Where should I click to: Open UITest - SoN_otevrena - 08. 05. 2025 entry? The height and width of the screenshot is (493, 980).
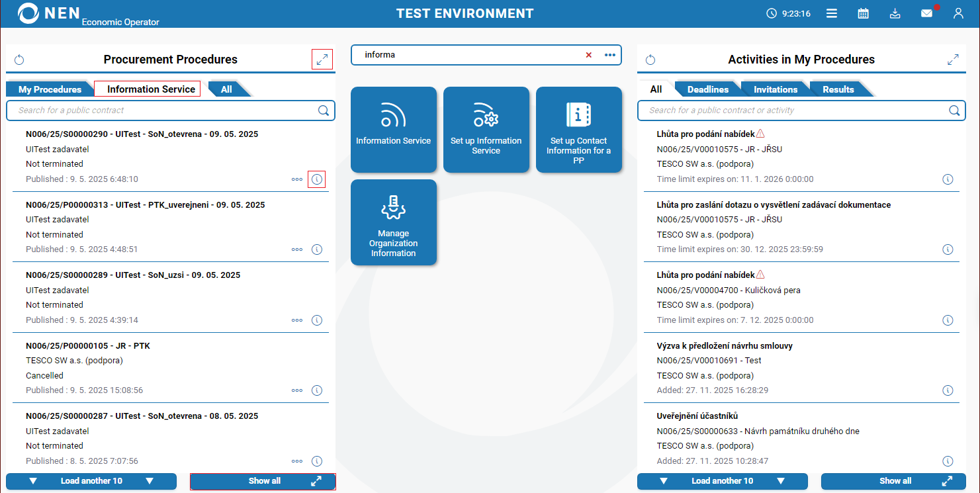click(x=142, y=416)
